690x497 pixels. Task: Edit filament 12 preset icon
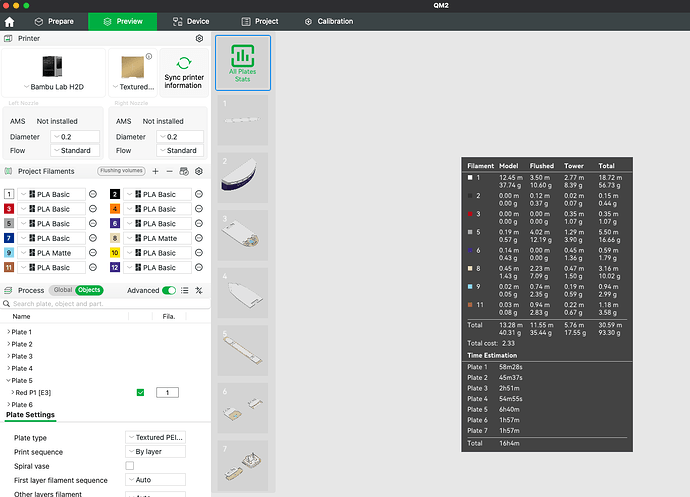[199, 267]
